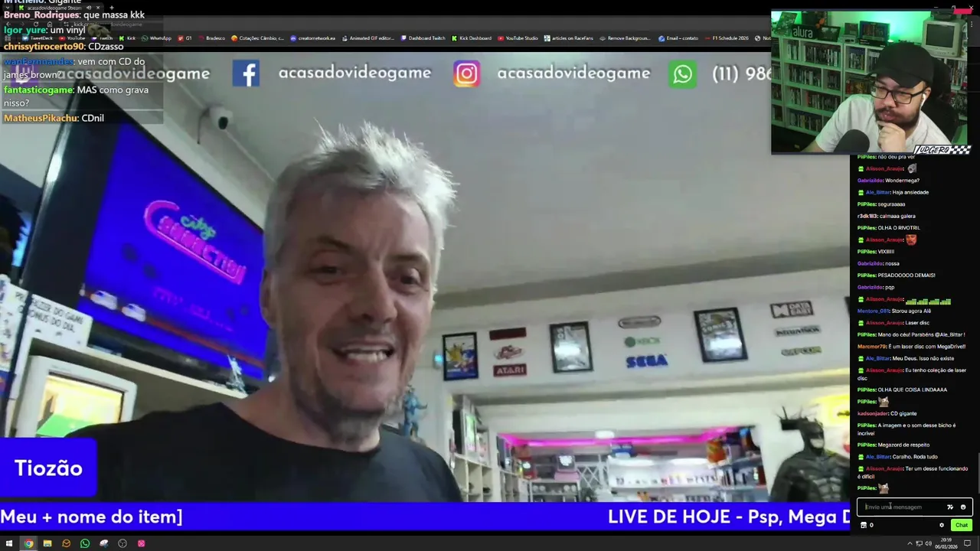Screen dimensions: 980x551
Task: Open File Explorer from the taskbar
Action: pos(47,543)
